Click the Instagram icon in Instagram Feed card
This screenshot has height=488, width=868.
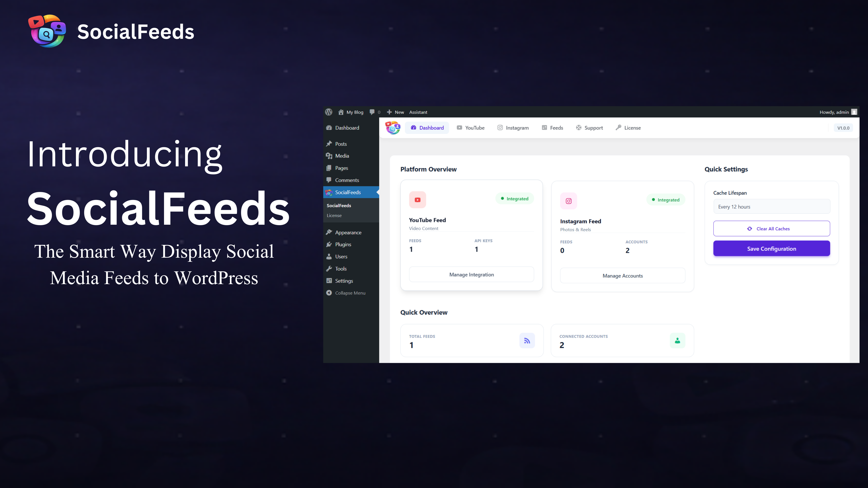tap(569, 201)
